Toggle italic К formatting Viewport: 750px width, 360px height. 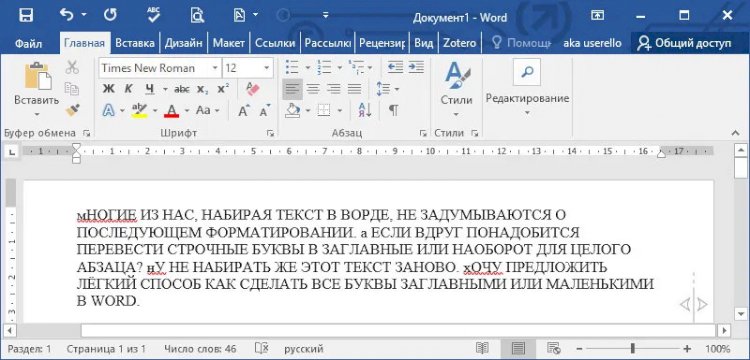[129, 89]
